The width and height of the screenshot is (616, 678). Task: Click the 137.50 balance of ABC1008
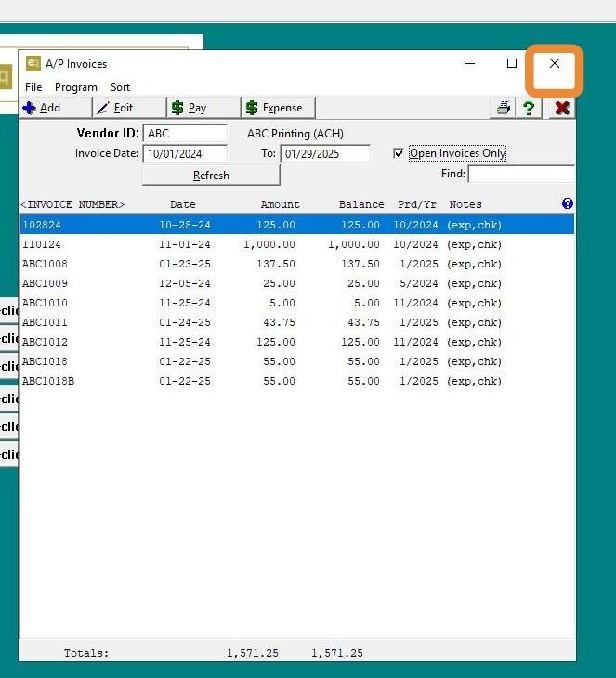pos(360,264)
